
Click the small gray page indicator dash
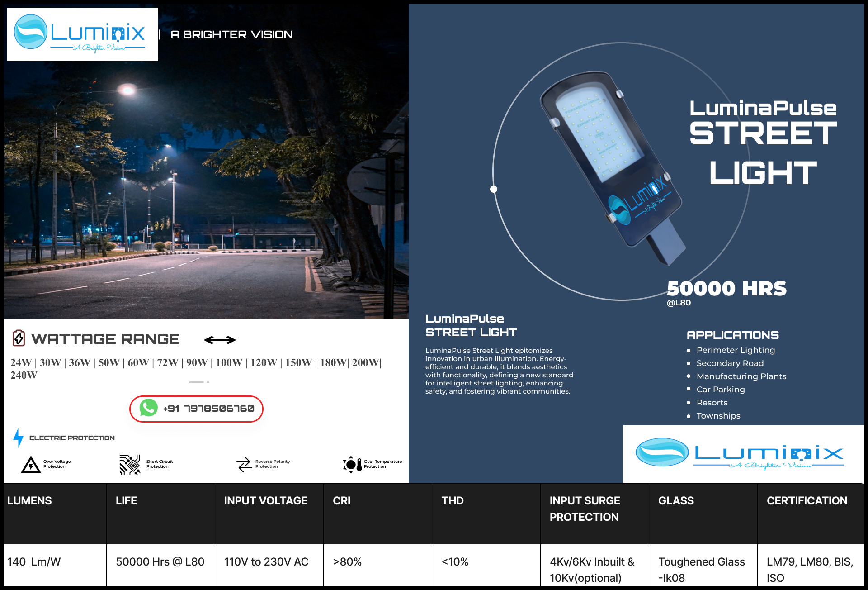196,382
